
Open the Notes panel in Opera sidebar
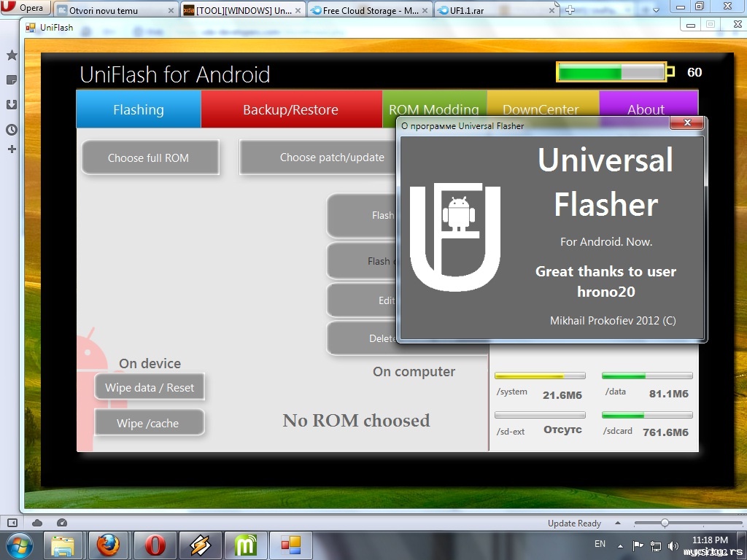pyautogui.click(x=12, y=79)
